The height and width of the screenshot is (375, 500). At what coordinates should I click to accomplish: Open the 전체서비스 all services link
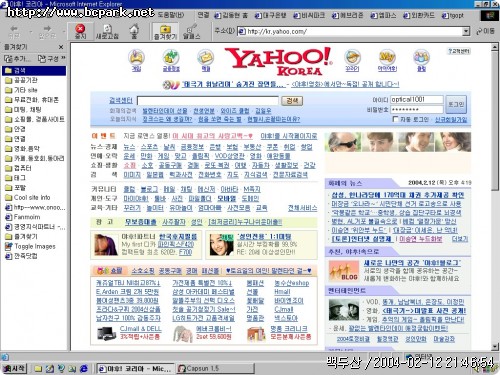302,208
